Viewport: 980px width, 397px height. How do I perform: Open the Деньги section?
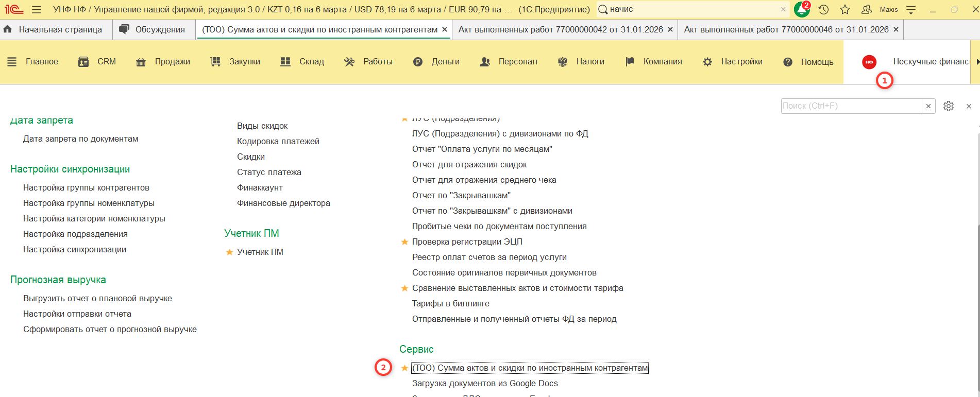436,62
